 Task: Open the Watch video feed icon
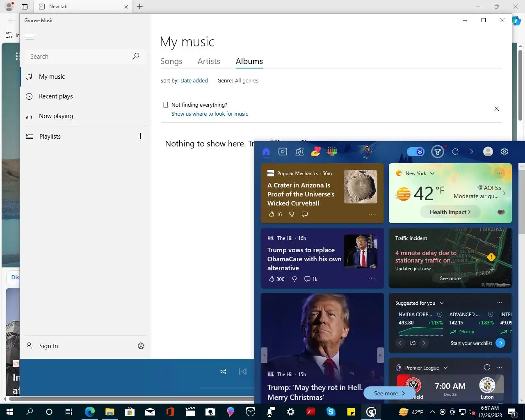(x=283, y=152)
